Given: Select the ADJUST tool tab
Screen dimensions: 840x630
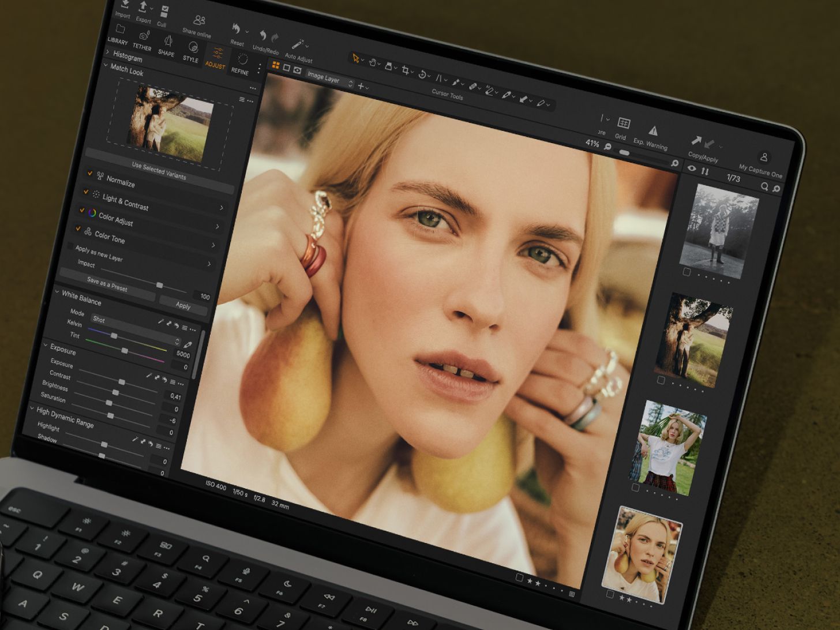Looking at the screenshot, I should click(x=216, y=58).
